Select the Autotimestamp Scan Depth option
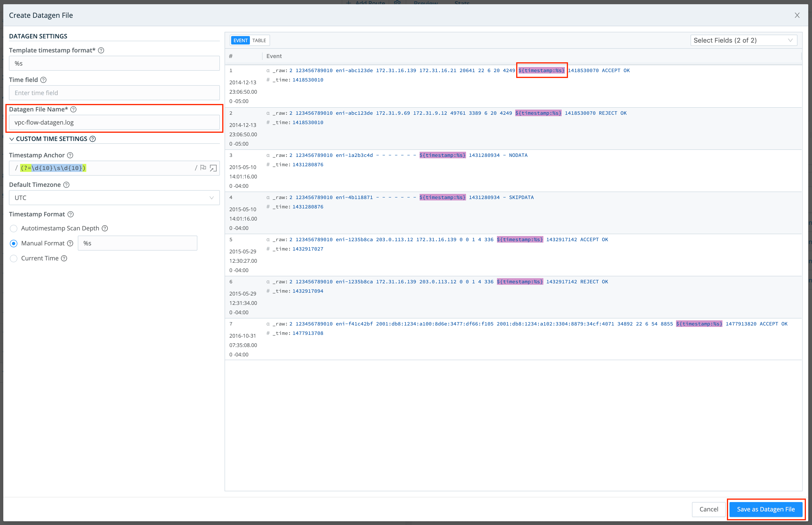Screen dimensions: 812x525 [14, 228]
